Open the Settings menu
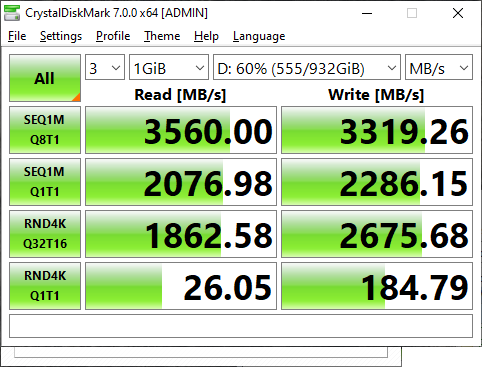 click(x=61, y=36)
